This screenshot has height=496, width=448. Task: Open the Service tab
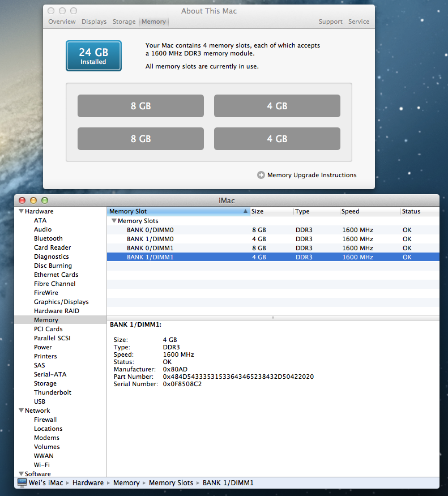[359, 22]
